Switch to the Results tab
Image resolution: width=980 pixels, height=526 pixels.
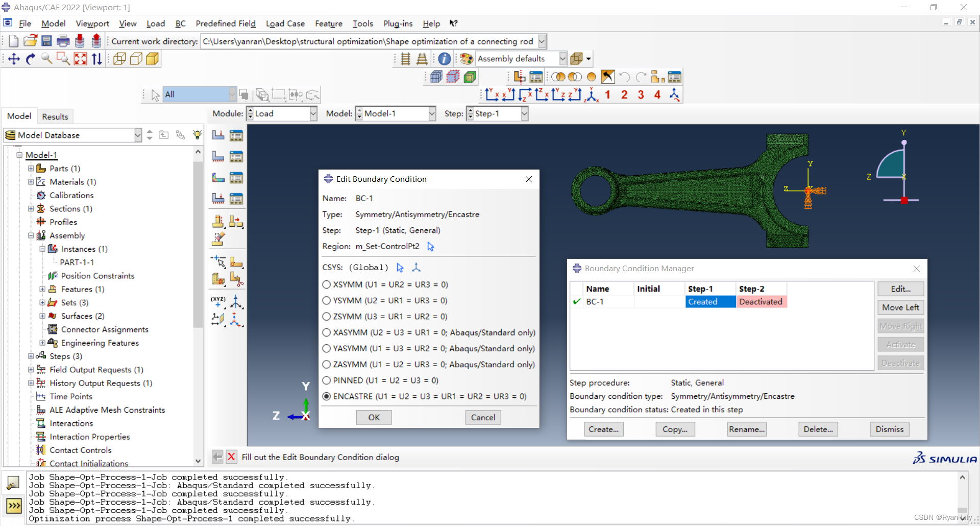point(55,116)
